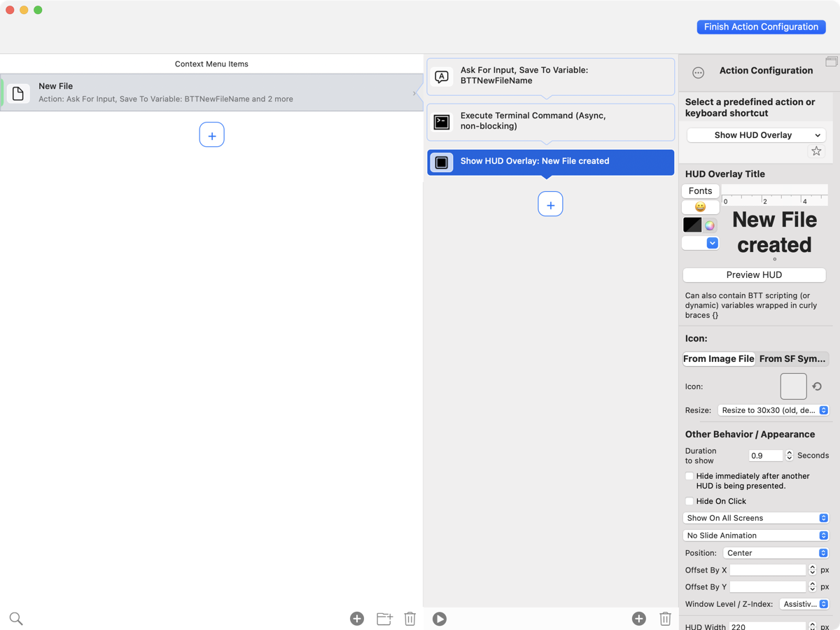Select the Ask For Input action icon
Screen dimensions: 840x630
coord(442,77)
